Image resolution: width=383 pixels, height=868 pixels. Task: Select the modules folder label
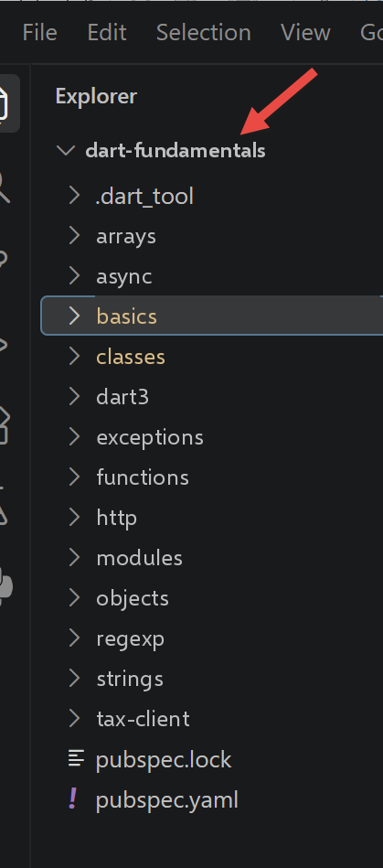[140, 558]
